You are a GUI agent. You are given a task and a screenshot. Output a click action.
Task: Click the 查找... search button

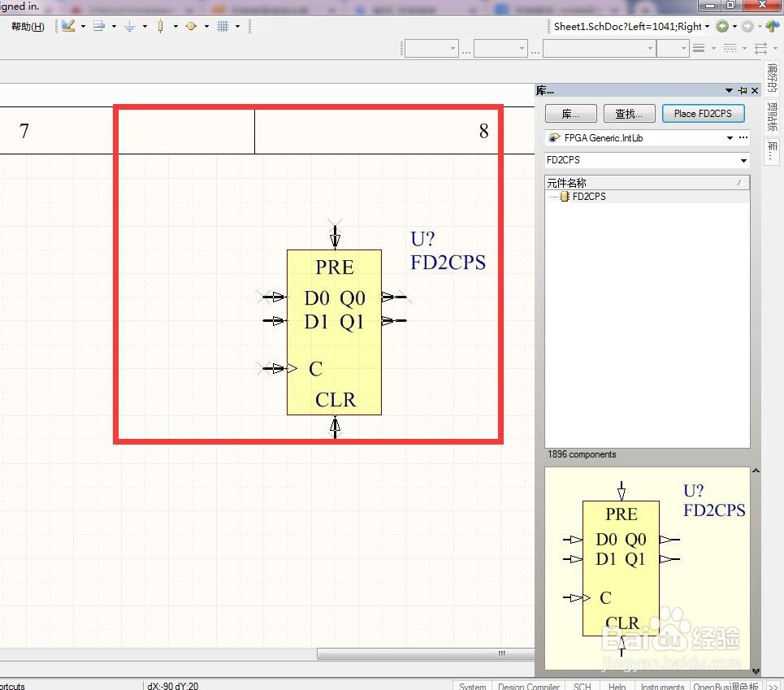click(629, 114)
